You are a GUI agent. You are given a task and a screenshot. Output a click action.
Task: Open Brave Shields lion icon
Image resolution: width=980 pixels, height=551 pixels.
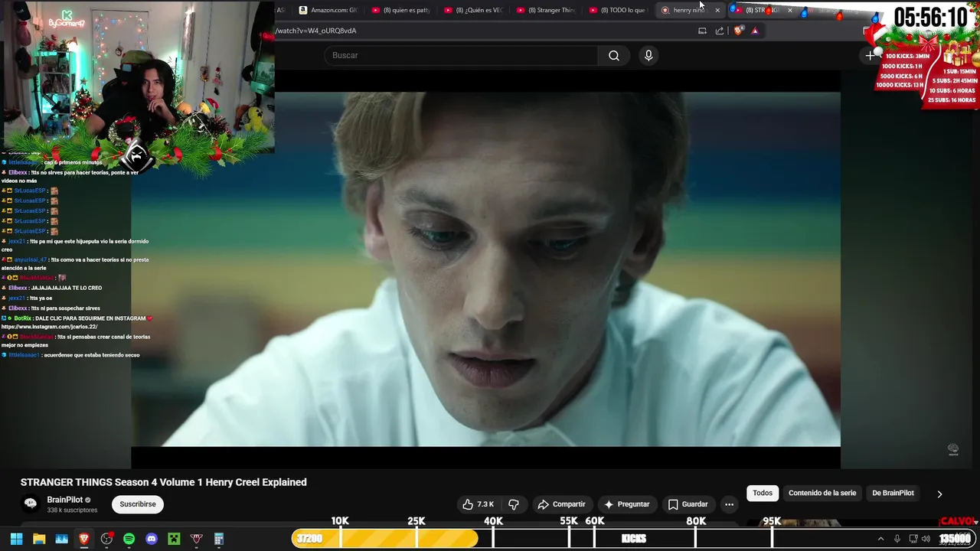pos(738,31)
